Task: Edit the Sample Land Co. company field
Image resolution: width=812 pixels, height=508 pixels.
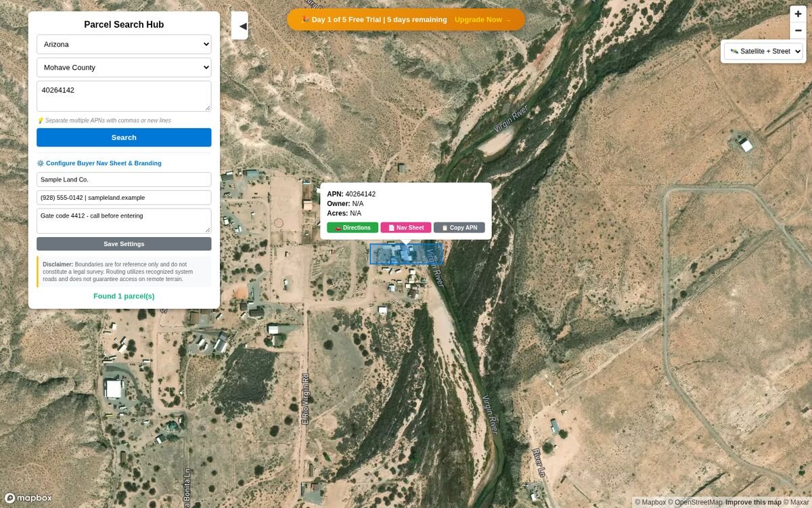Action: pyautogui.click(x=124, y=179)
